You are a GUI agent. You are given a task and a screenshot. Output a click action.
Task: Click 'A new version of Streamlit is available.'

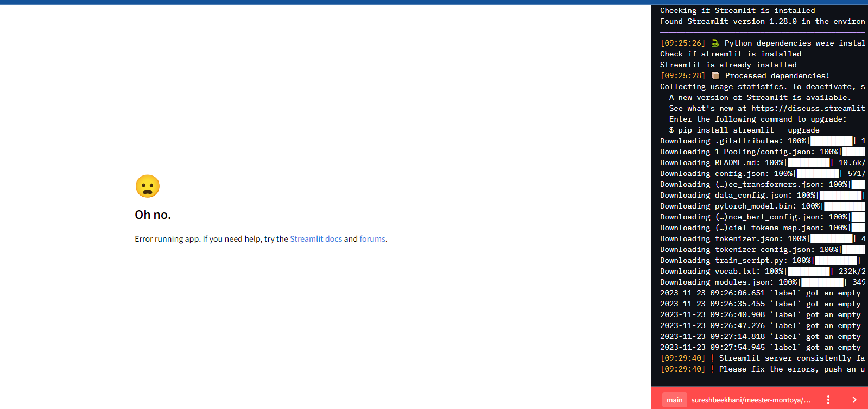click(x=760, y=97)
